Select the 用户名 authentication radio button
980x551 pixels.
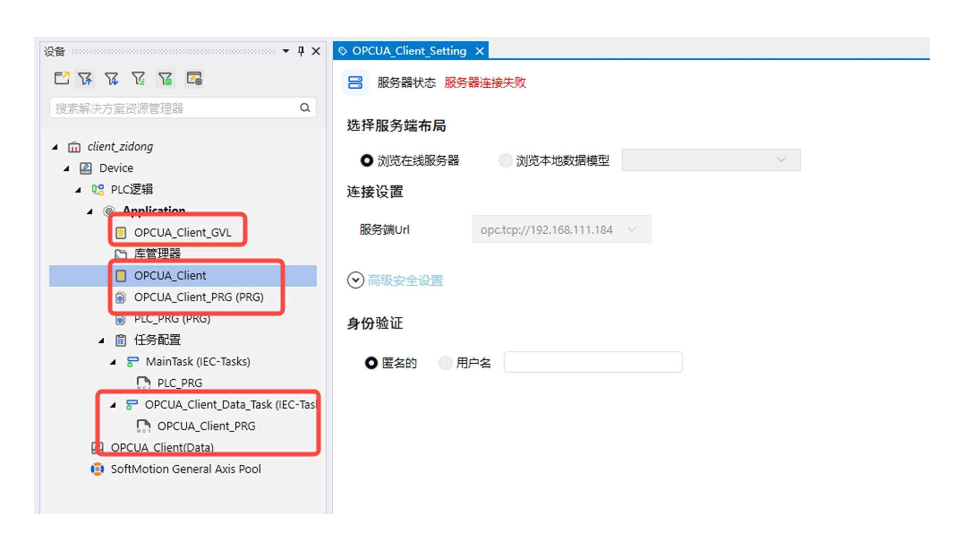point(446,363)
